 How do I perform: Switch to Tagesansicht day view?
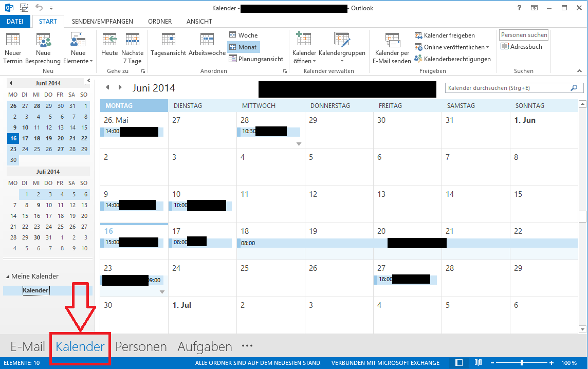(168, 41)
